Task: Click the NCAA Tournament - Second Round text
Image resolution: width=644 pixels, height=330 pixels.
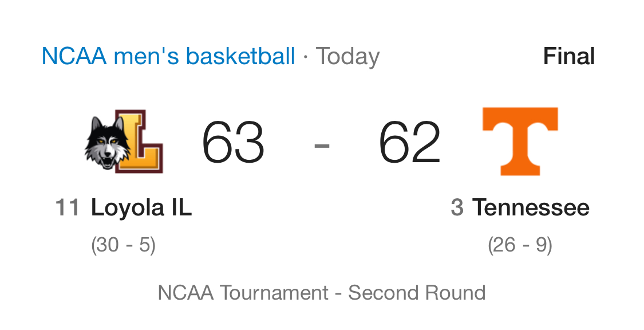Action: coord(322,293)
